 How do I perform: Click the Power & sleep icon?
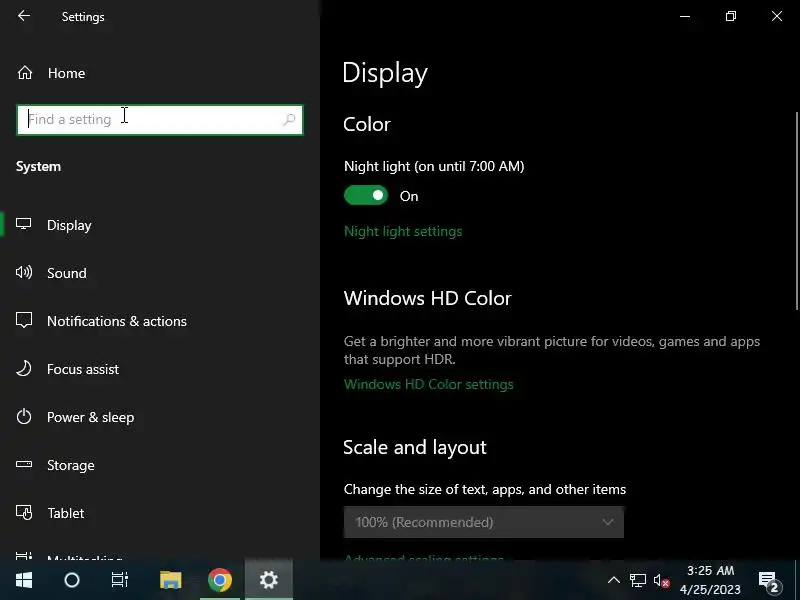(x=23, y=416)
